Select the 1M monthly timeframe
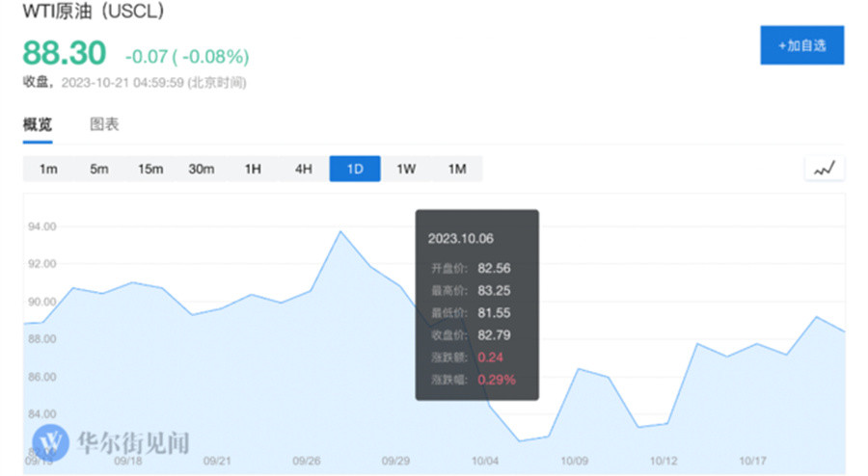This screenshot has width=868, height=476. 457,169
